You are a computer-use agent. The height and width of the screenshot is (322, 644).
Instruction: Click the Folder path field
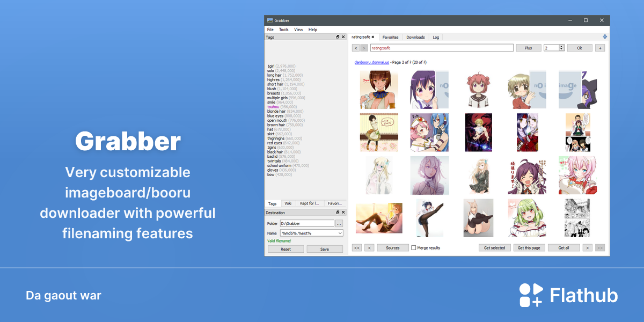click(306, 223)
